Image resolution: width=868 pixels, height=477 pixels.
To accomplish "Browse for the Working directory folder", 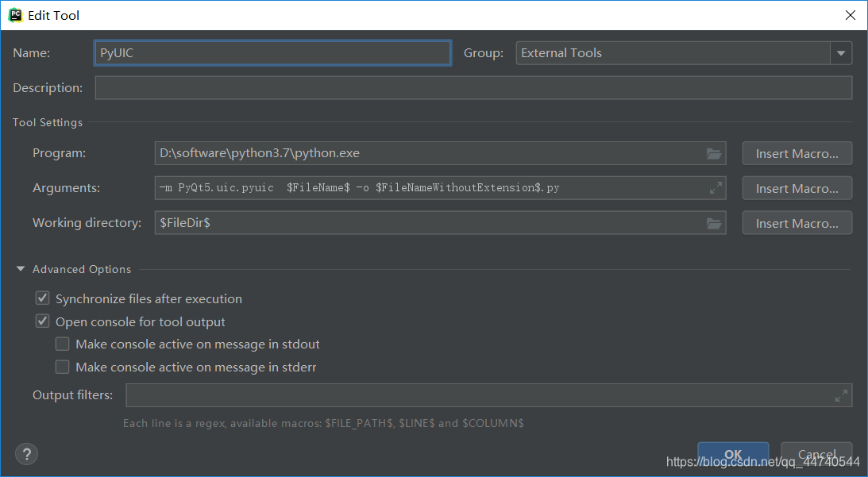I will click(713, 223).
